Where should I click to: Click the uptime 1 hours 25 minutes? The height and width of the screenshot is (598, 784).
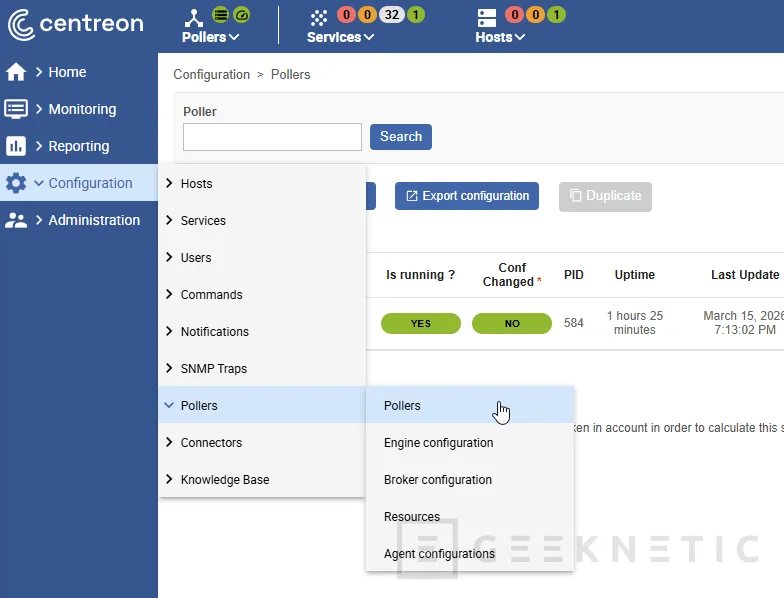[x=634, y=322]
